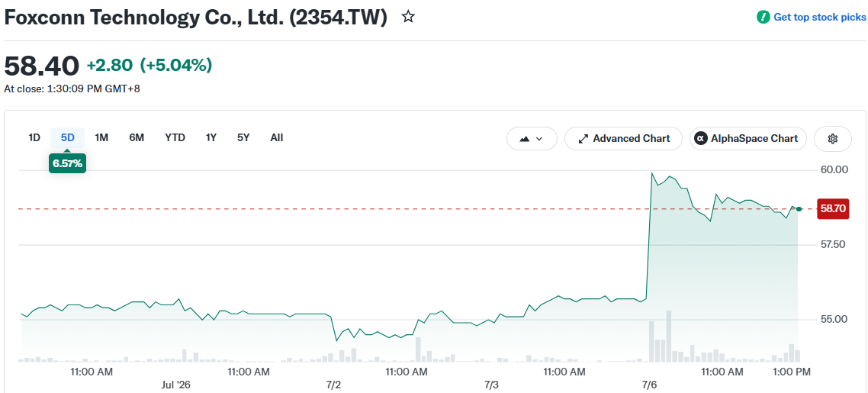
Task: Switch chart to 1M range
Action: [101, 138]
